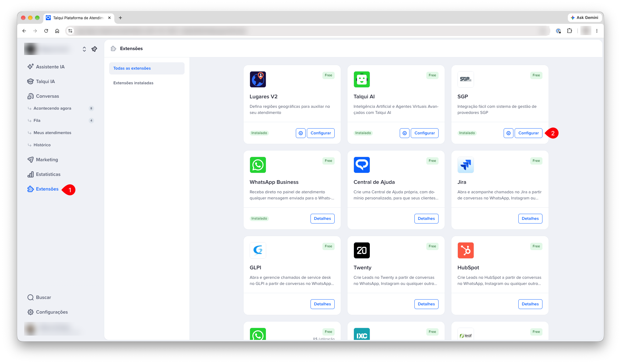
Task: Open Extensões in sidebar
Action: point(43,189)
